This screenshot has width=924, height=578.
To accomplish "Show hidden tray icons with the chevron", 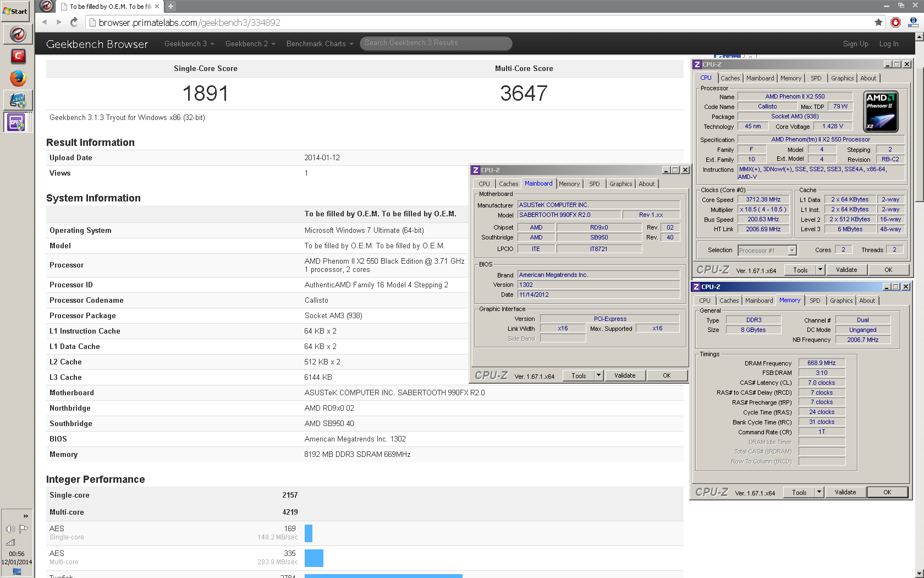I will coord(25,516).
